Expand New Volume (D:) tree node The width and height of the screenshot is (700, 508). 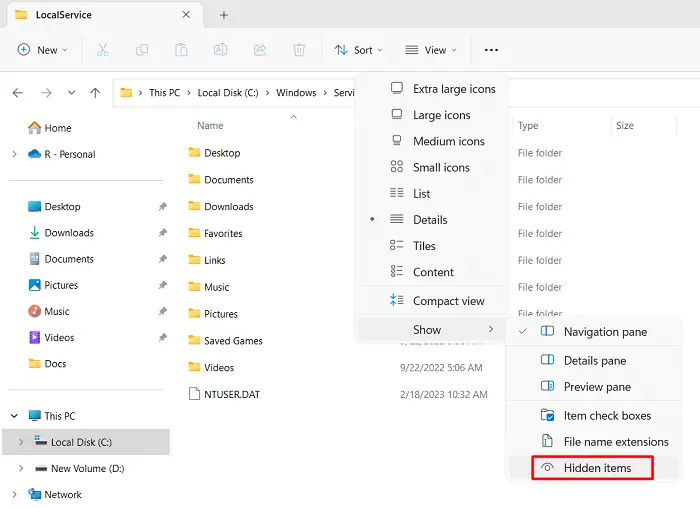pyautogui.click(x=21, y=468)
